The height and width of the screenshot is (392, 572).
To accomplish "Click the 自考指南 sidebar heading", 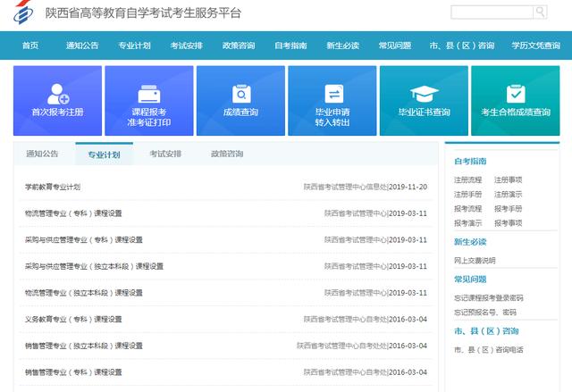I will pos(470,161).
